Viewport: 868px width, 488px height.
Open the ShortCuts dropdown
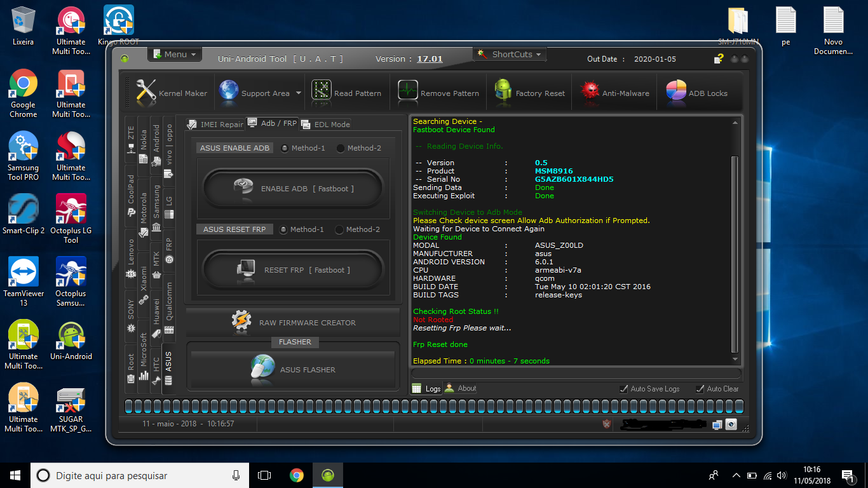point(510,54)
